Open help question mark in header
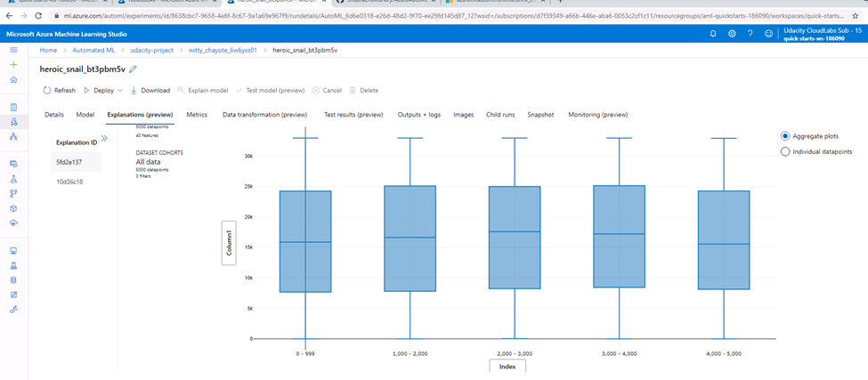Screen dimensions: 868x380 pos(750,34)
